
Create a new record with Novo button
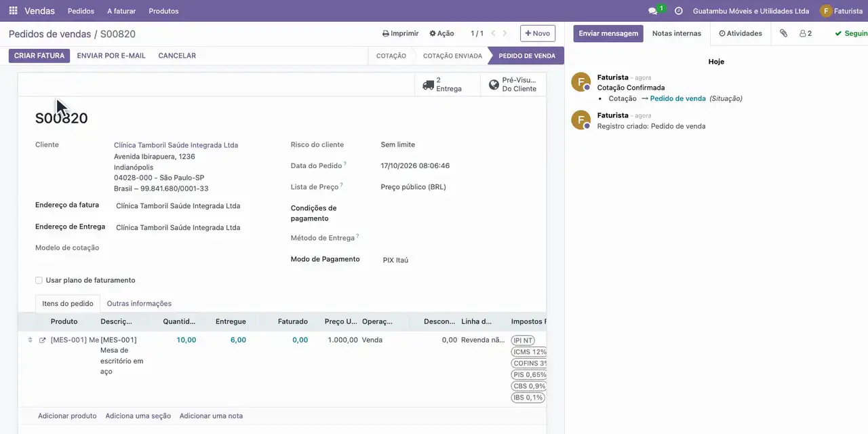click(x=538, y=33)
